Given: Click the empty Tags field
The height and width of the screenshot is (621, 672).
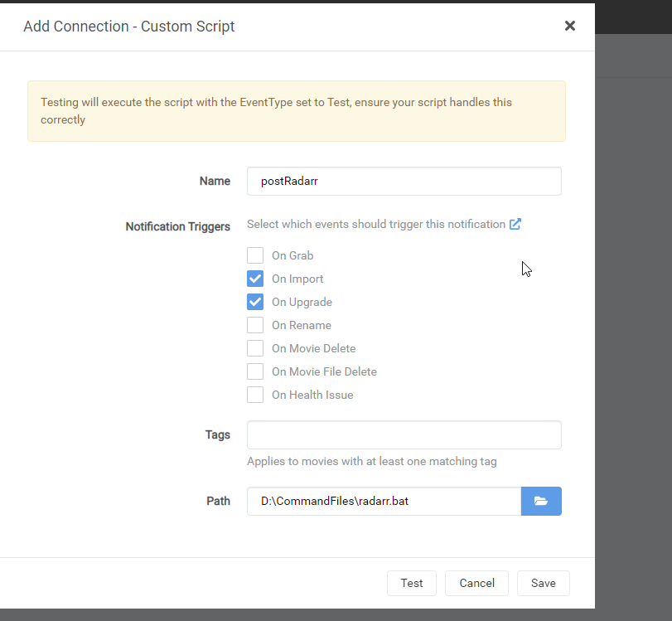Looking at the screenshot, I should tap(404, 434).
